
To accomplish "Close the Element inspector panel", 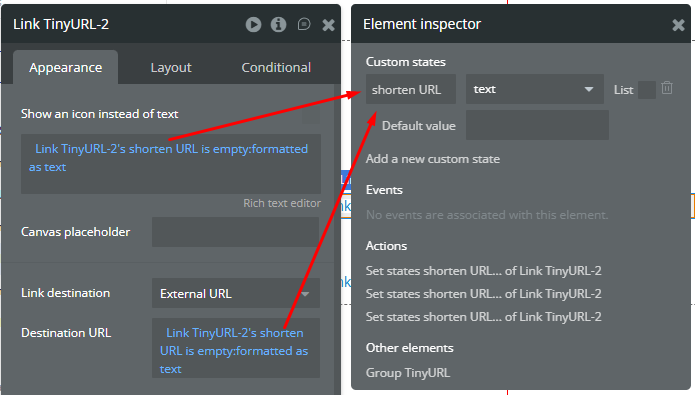I will (x=678, y=25).
